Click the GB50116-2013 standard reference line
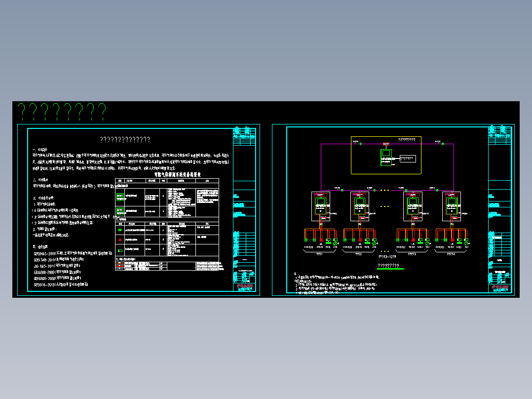 (x=61, y=284)
